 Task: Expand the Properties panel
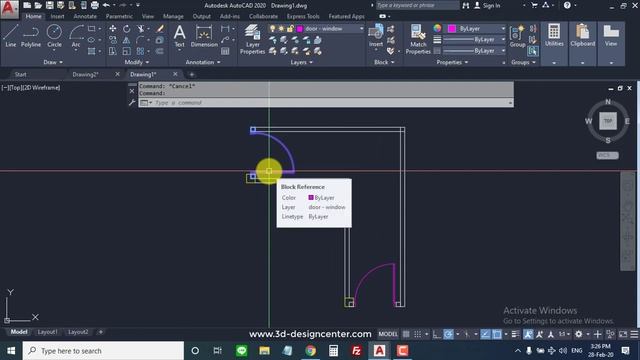452,62
